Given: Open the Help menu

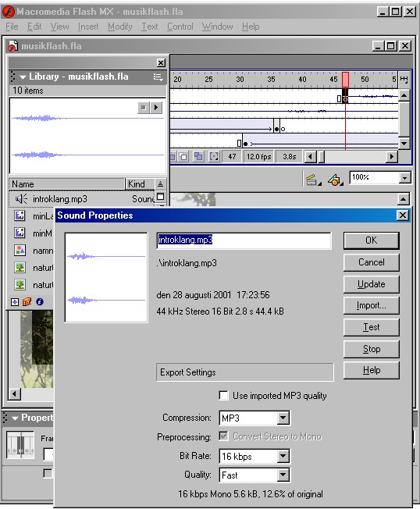Looking at the screenshot, I should (x=251, y=27).
